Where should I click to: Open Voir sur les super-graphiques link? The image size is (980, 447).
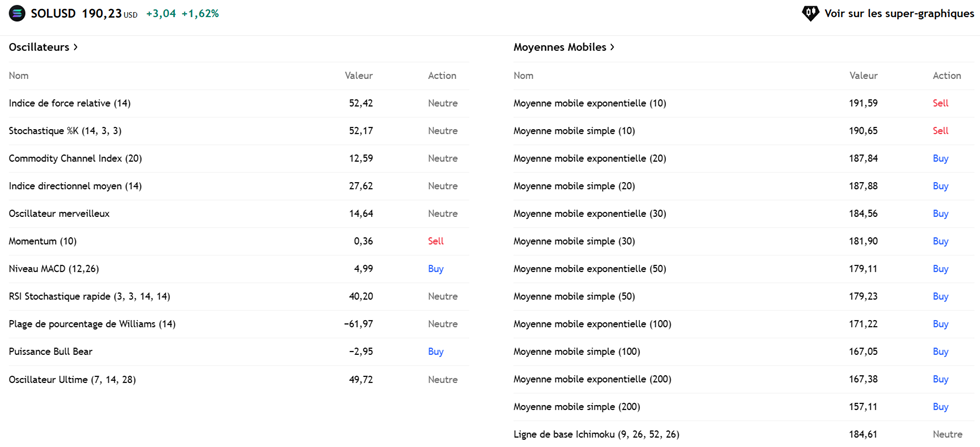898,14
